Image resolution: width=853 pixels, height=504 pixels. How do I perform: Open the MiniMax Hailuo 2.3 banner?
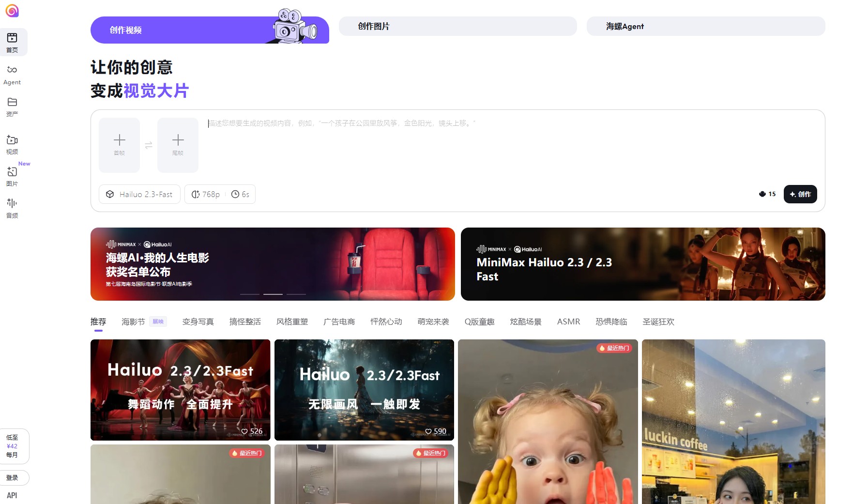(642, 264)
